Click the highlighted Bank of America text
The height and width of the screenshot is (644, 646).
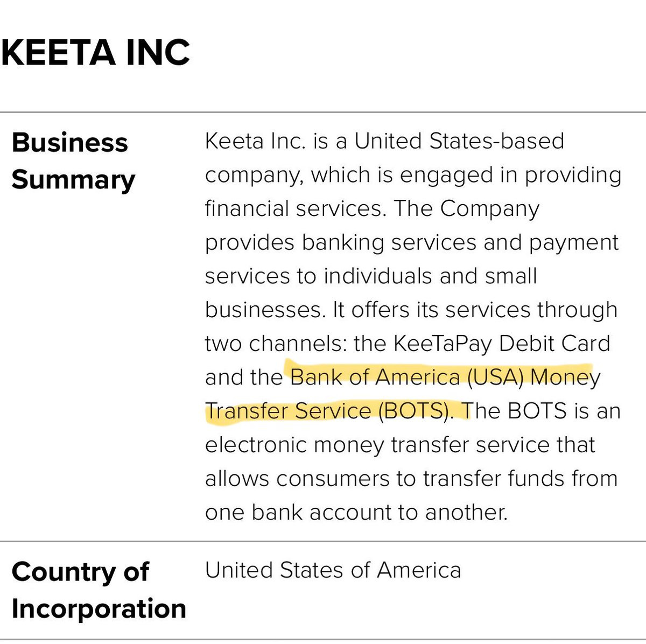(375, 377)
